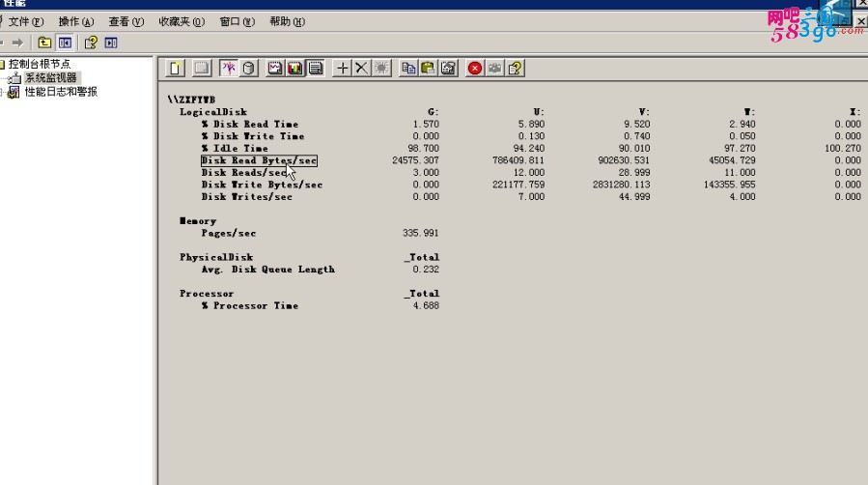Screen dimensions: 868x485
Task: Switch to the View Graph display icon
Action: [x=274, y=68]
